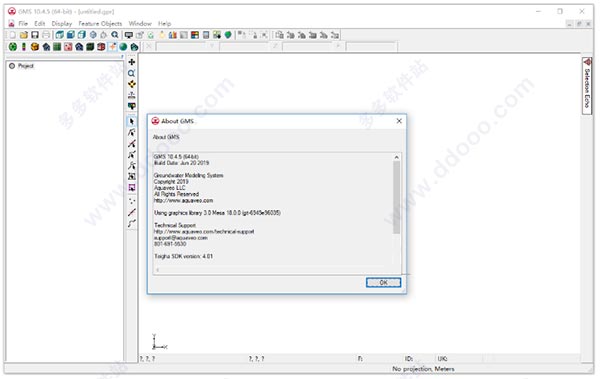Click the 'ID:' field in status bar
Viewport: 600px width, 379px height.
pos(408,359)
